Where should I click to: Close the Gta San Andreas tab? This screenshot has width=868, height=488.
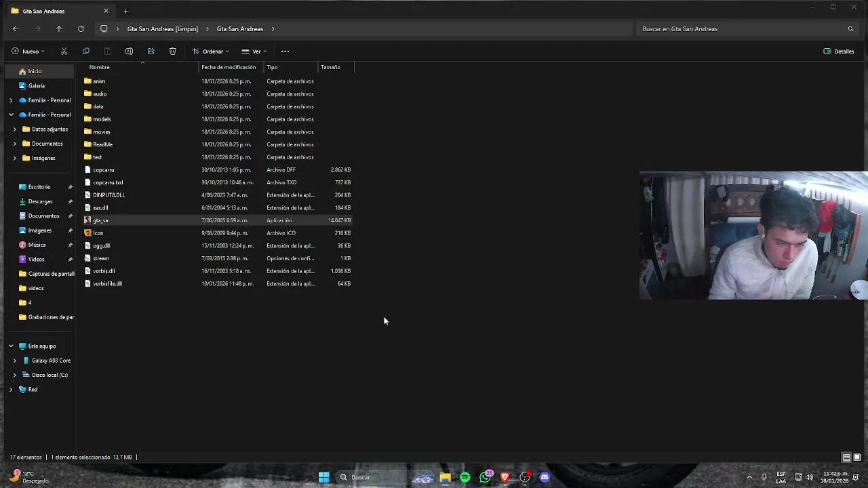pyautogui.click(x=106, y=11)
